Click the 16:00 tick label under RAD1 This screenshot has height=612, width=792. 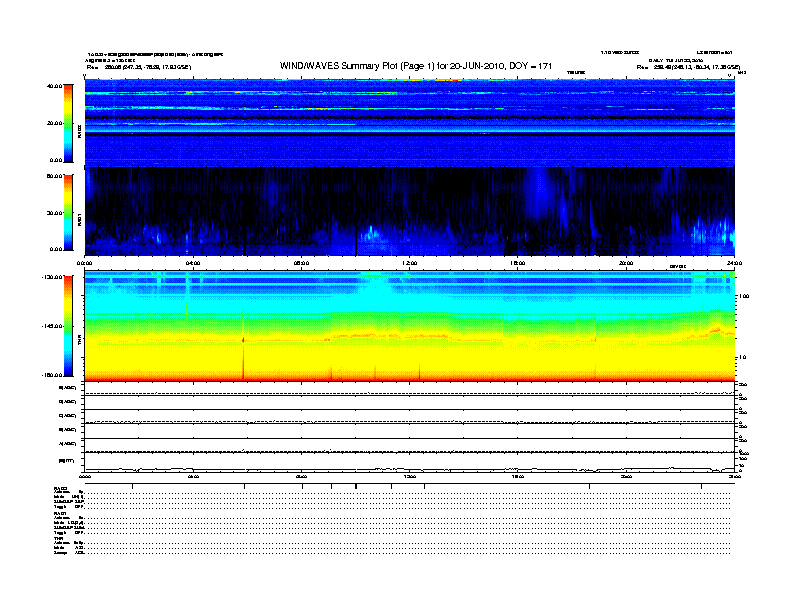pos(518,263)
